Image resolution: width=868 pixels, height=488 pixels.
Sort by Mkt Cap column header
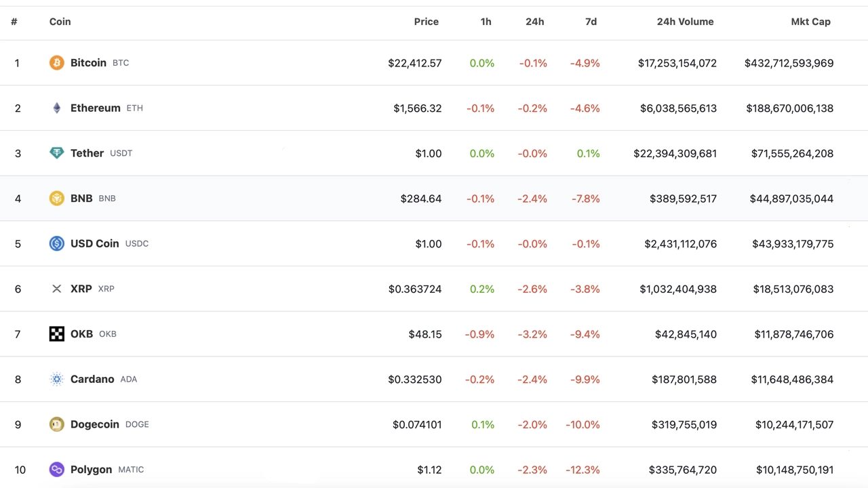click(x=811, y=22)
